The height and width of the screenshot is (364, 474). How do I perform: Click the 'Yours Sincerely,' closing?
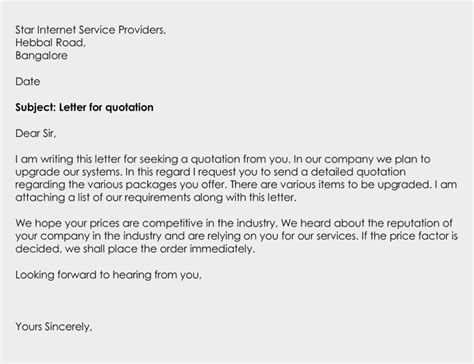[x=54, y=327]
